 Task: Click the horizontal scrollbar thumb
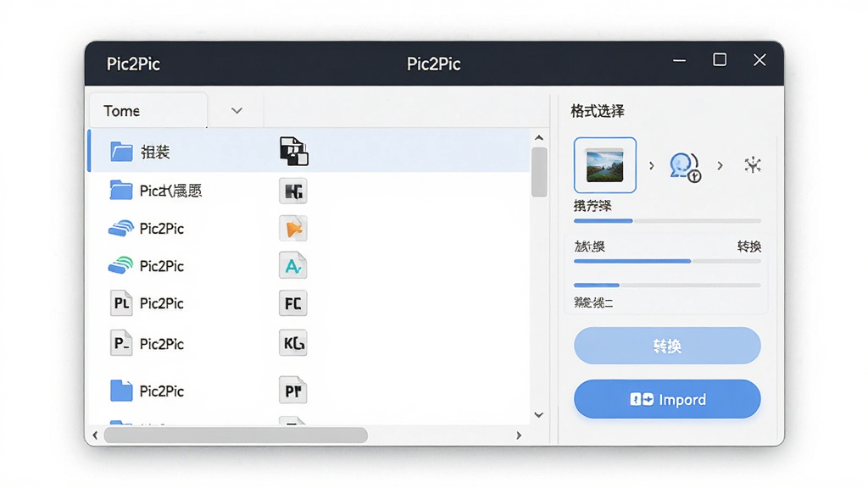[x=236, y=435]
